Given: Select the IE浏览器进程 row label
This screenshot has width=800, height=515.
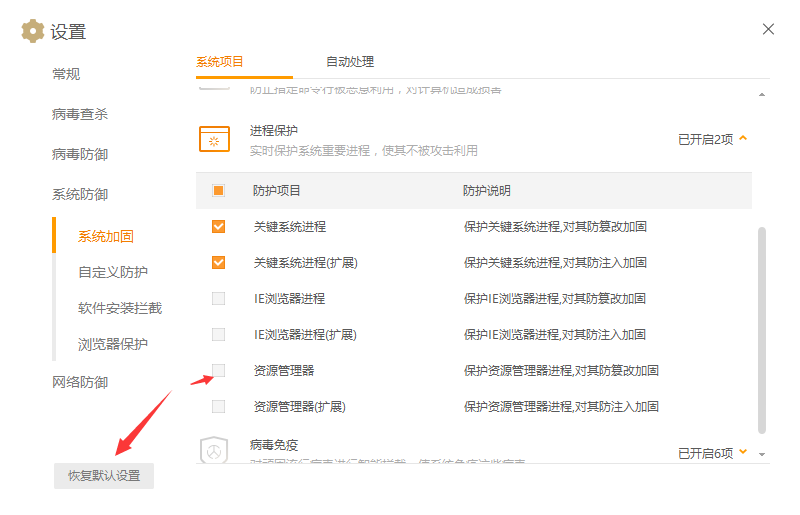Looking at the screenshot, I should coord(289,299).
